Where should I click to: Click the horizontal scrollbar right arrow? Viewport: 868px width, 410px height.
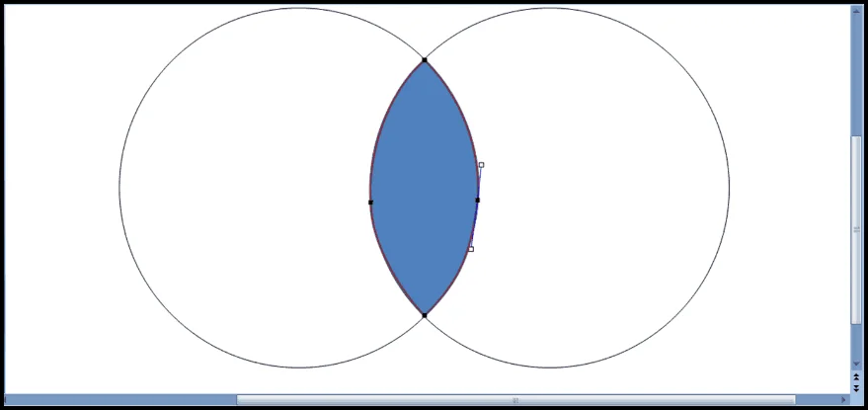843,399
